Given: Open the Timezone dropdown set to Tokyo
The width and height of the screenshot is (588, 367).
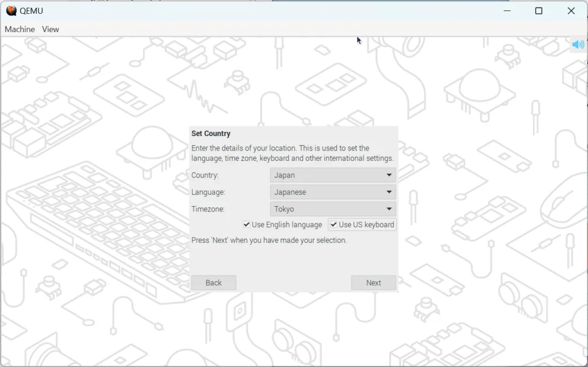Looking at the screenshot, I should coord(332,209).
